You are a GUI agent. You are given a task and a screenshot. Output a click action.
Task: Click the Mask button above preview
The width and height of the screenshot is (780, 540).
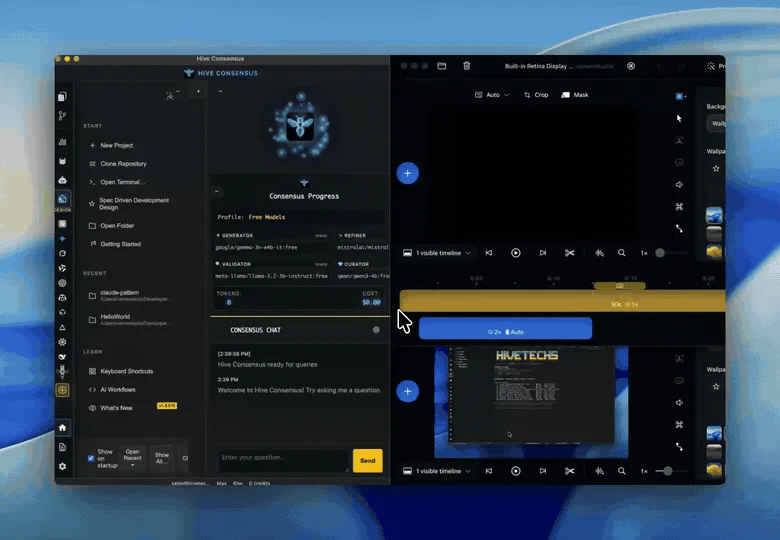575,95
